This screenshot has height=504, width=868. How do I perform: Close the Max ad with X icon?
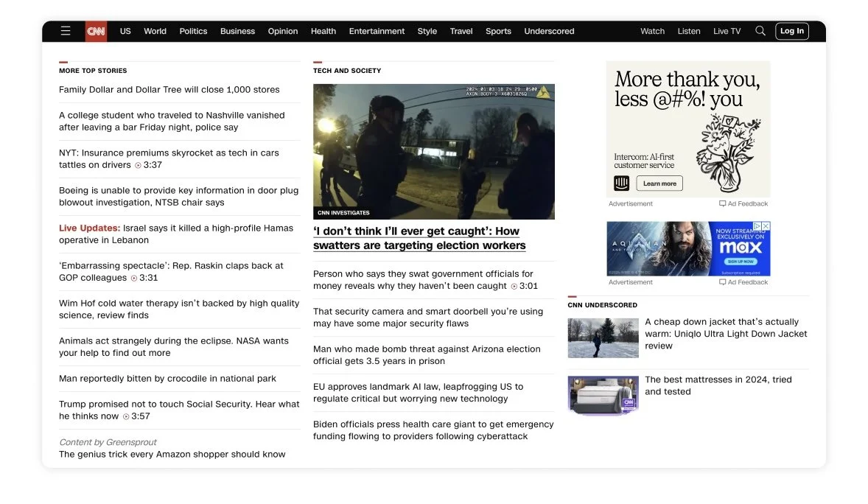tap(766, 226)
